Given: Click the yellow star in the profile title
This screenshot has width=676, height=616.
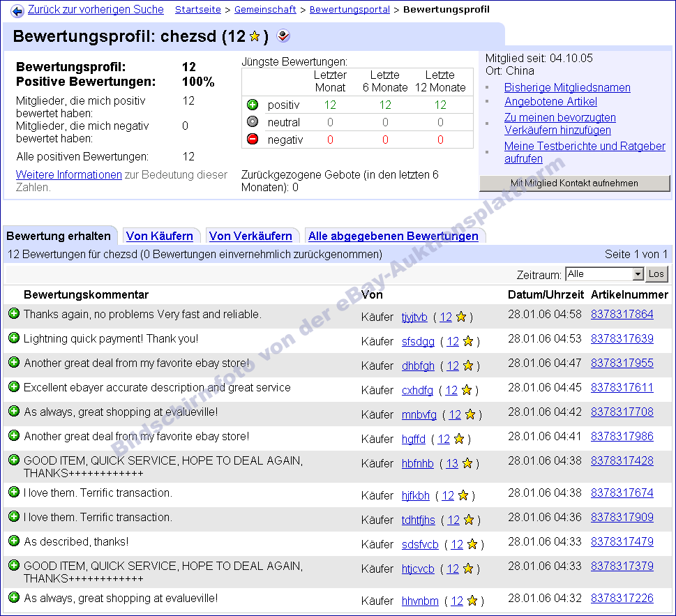Looking at the screenshot, I should [255, 36].
